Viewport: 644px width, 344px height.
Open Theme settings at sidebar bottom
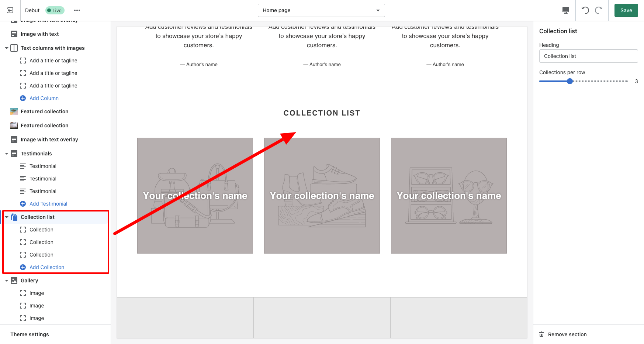30,334
